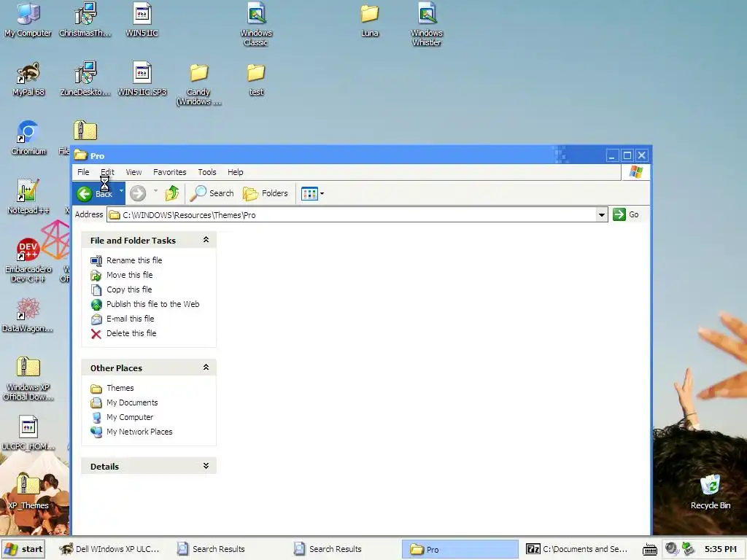The height and width of the screenshot is (560, 747).
Task: Select the Notepad++ desktop shortcut
Action: point(28,198)
